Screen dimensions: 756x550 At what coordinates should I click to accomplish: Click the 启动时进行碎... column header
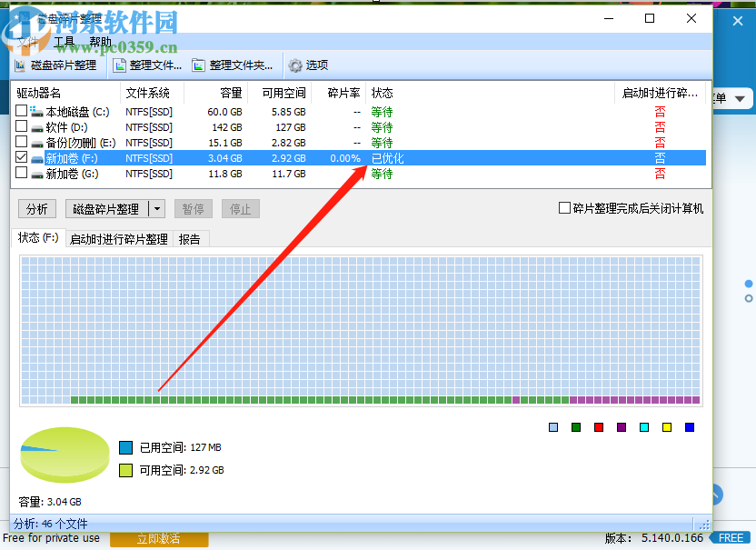(661, 93)
